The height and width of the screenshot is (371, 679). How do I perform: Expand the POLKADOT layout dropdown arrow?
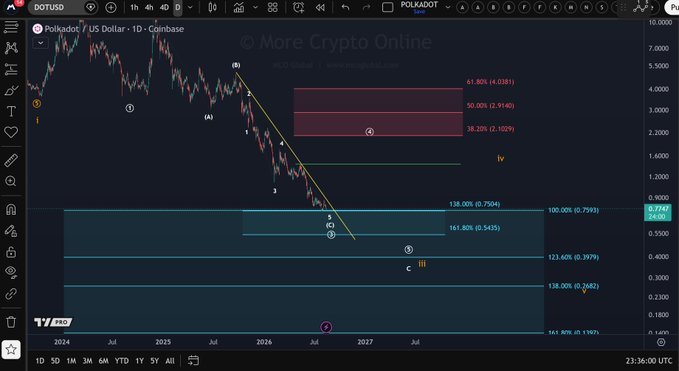point(448,7)
